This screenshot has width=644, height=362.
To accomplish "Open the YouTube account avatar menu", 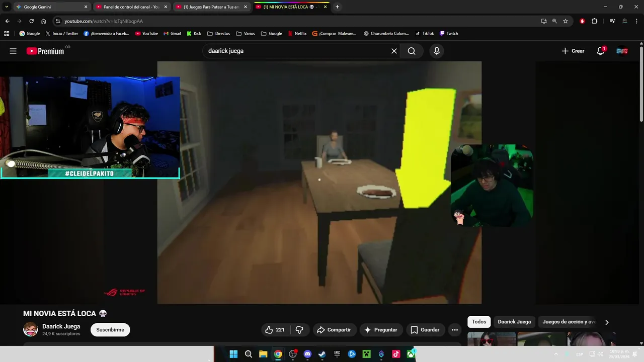I will tap(622, 51).
